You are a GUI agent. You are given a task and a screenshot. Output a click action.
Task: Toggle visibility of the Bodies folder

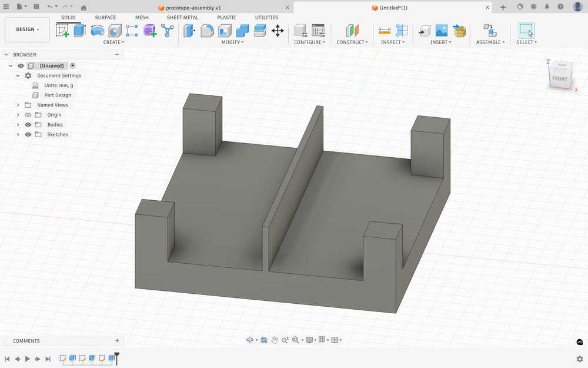click(28, 125)
